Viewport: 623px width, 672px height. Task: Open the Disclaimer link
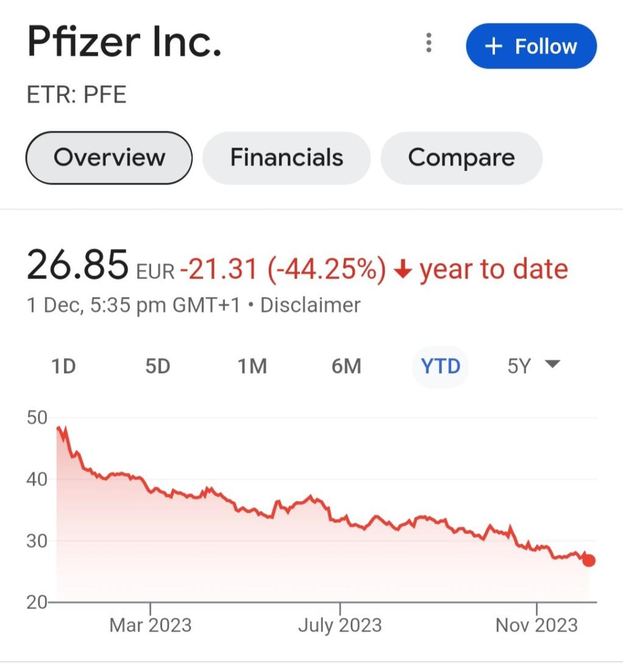310,304
